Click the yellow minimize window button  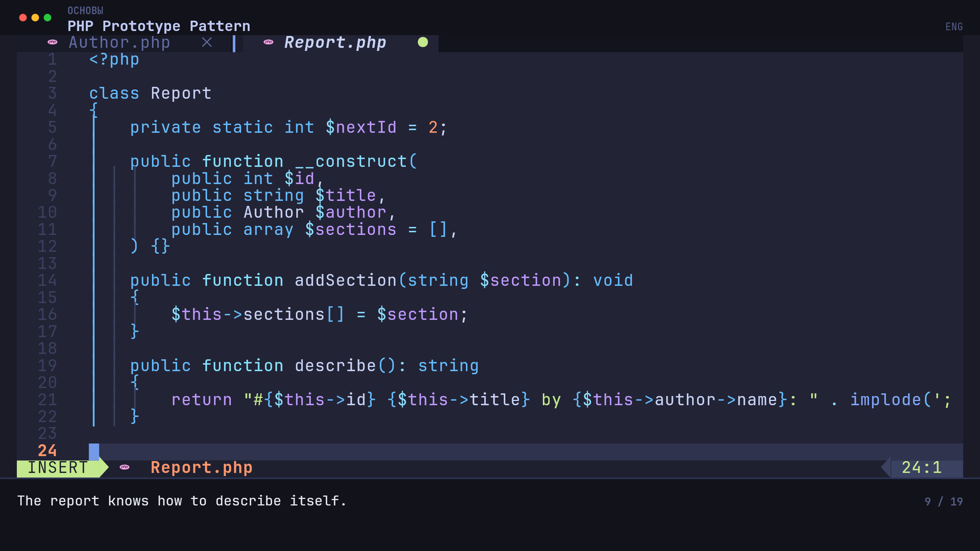[35, 18]
